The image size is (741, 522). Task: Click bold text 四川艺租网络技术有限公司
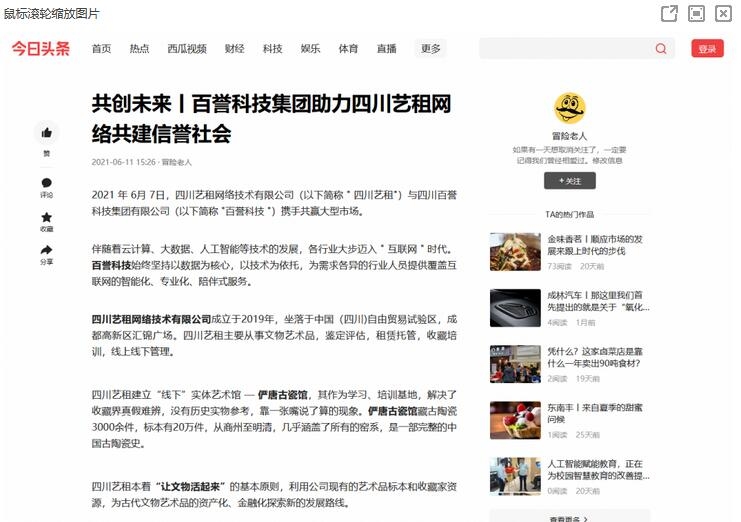pos(151,319)
